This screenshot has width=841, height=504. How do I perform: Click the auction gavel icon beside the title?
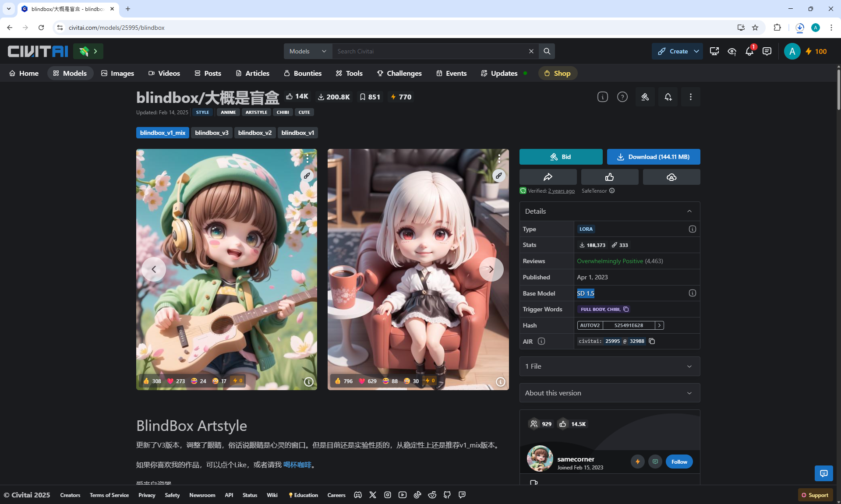click(x=645, y=97)
